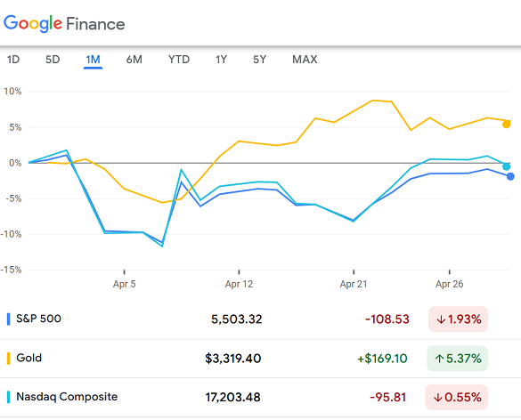Click the Nasdaq price 17,203.48
The image size is (521, 420).
coord(233,398)
